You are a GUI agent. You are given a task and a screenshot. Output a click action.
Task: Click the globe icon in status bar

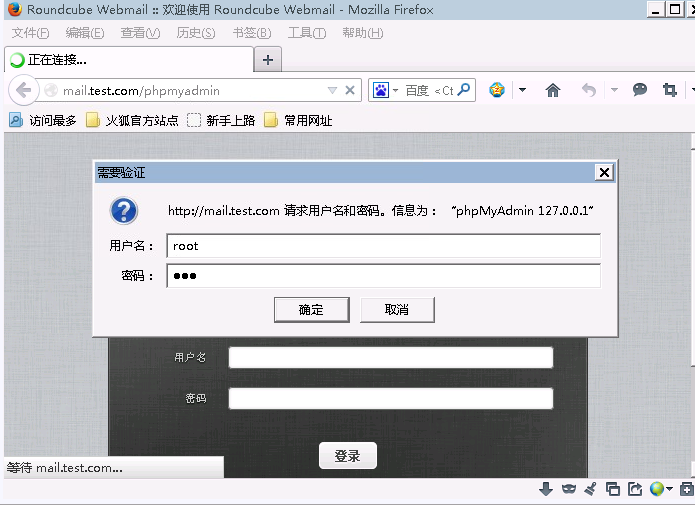656,489
